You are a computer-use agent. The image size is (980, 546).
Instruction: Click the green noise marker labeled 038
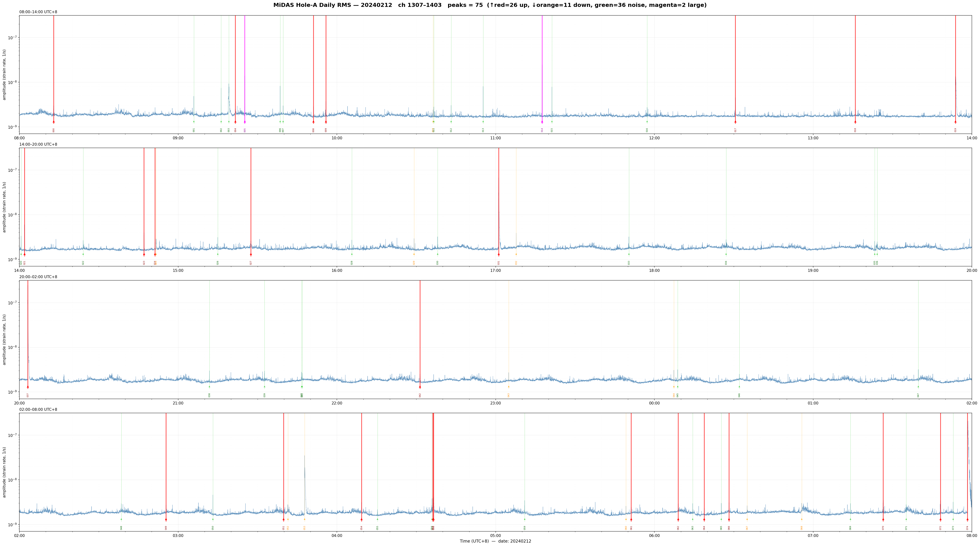(209, 387)
